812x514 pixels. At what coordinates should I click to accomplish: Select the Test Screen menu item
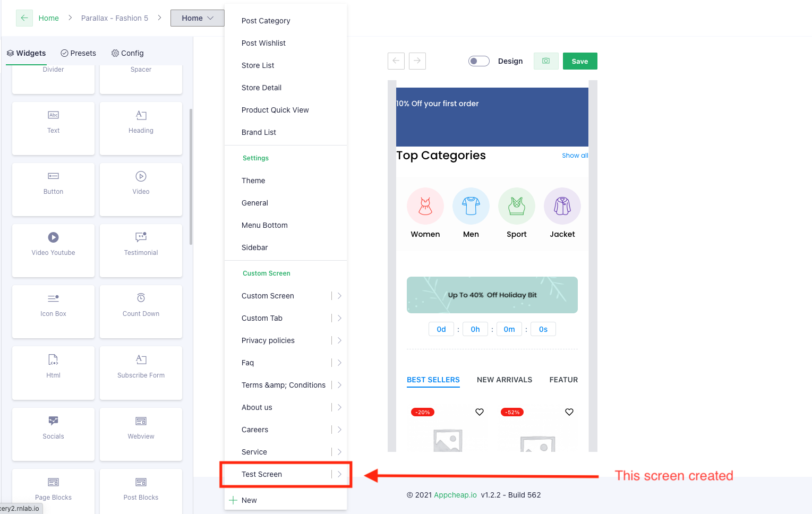(x=262, y=474)
